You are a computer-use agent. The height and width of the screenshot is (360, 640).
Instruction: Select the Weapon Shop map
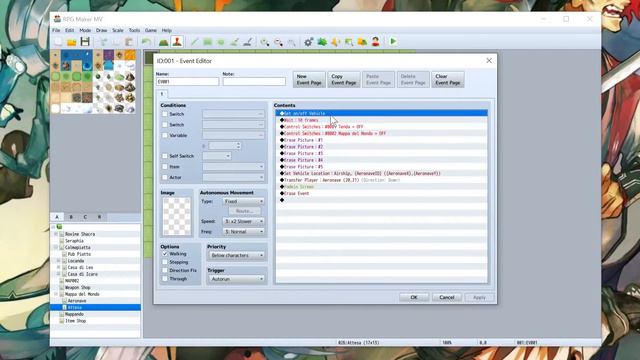78,287
